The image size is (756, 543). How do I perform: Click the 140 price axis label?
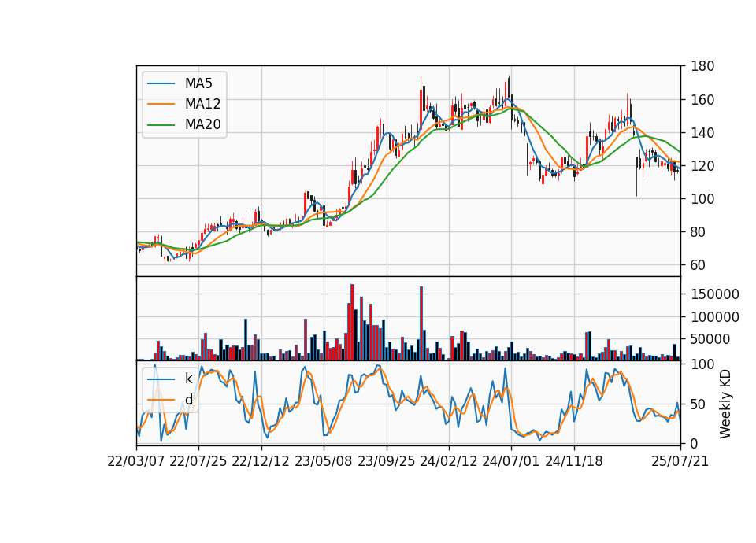(x=702, y=133)
